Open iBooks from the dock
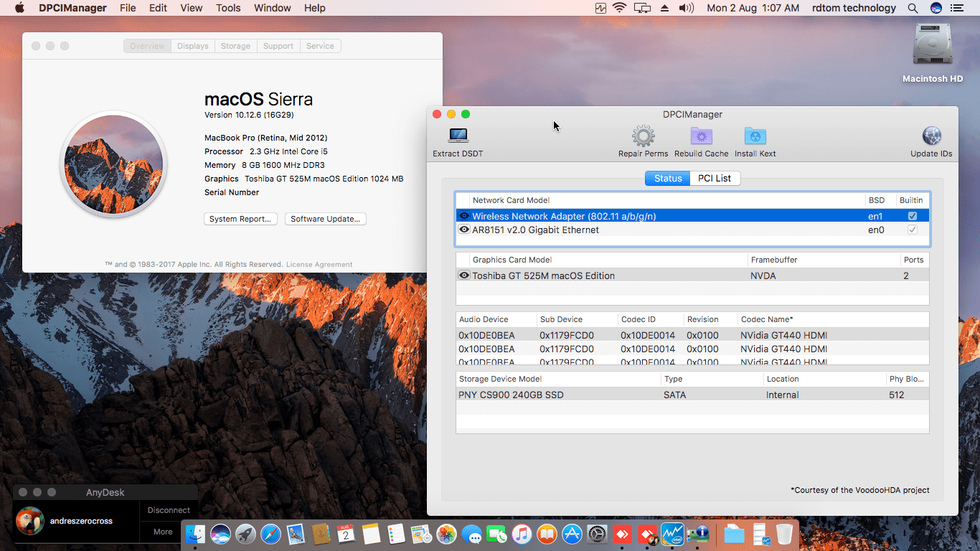The width and height of the screenshot is (980, 551). (547, 534)
